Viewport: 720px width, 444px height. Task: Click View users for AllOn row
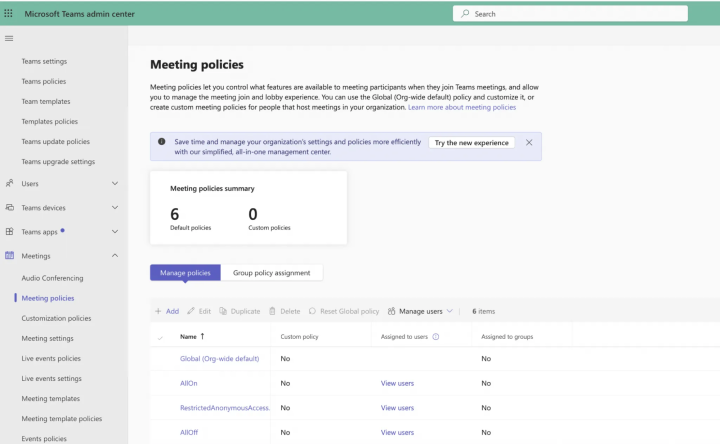397,383
